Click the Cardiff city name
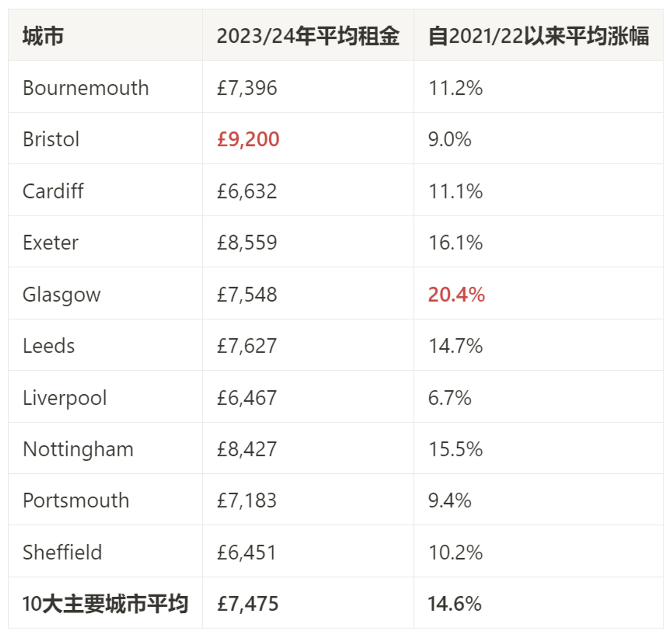The height and width of the screenshot is (636, 672). [x=53, y=191]
